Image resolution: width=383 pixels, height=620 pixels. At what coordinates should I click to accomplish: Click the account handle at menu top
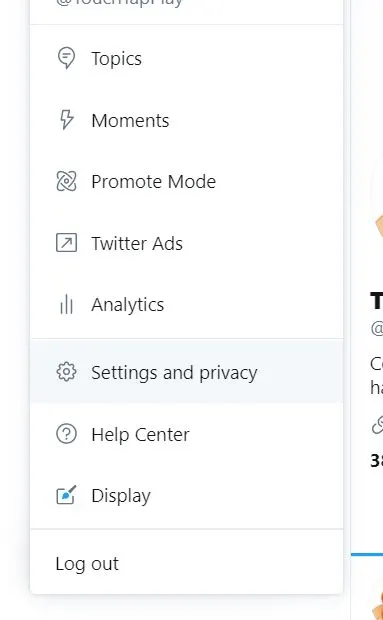[x=119, y=3]
